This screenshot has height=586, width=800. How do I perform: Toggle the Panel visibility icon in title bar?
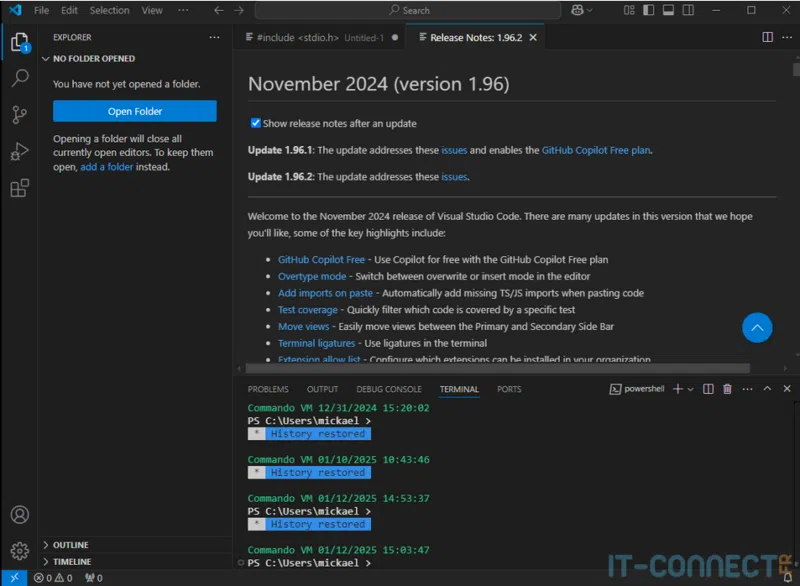click(670, 10)
